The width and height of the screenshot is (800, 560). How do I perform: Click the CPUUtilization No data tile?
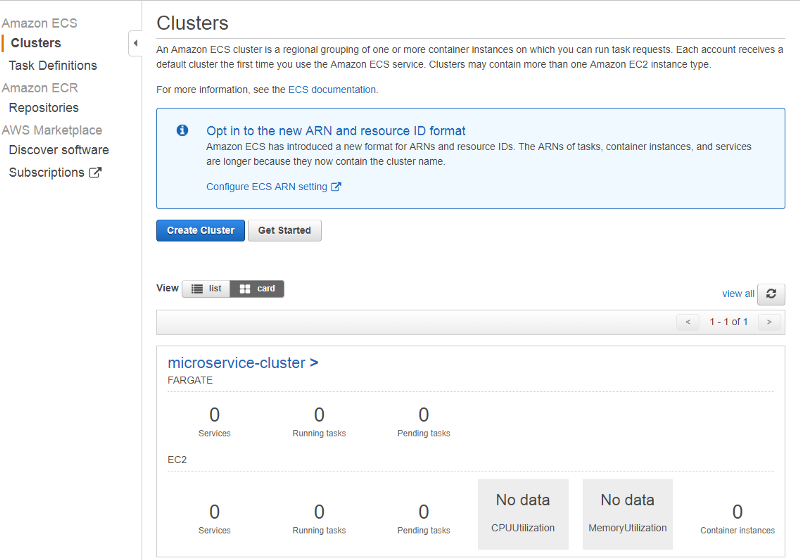523,514
